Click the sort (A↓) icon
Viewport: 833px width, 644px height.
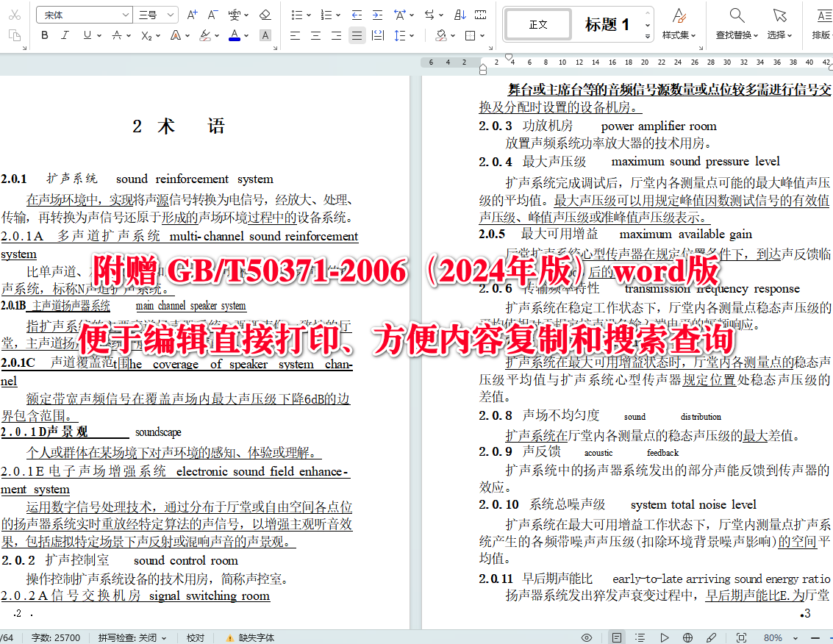[x=462, y=15]
